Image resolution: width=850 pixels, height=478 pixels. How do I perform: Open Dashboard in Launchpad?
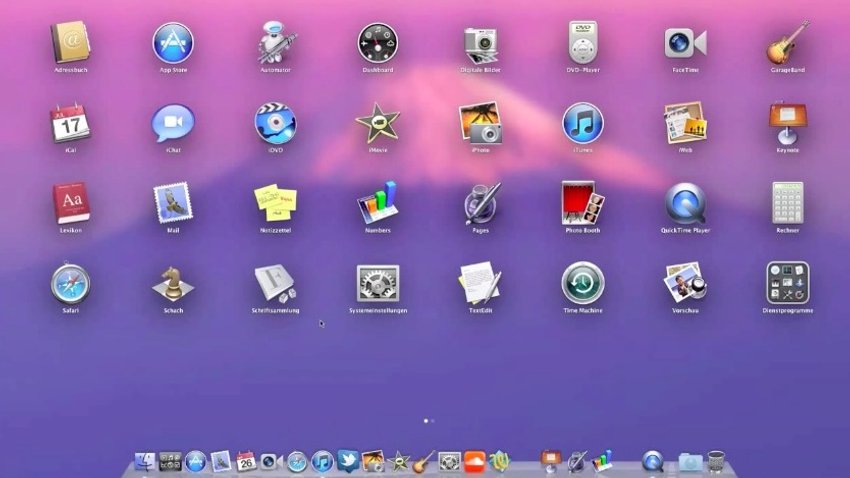click(x=378, y=43)
